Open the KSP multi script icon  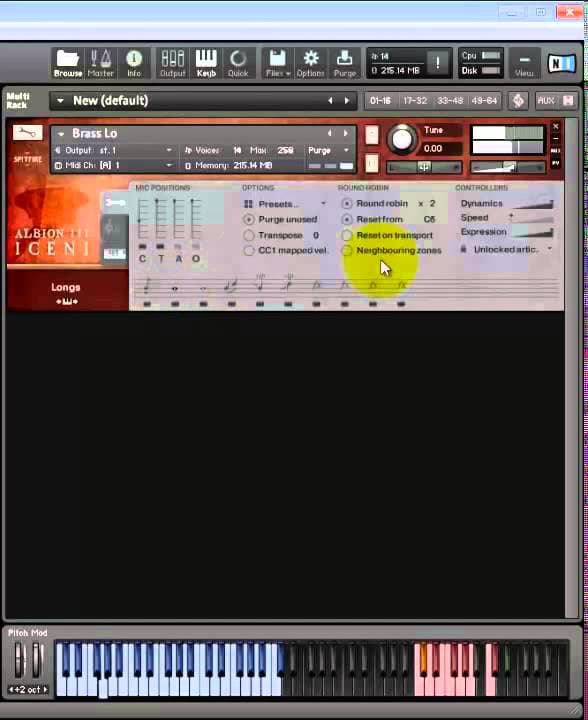[518, 101]
